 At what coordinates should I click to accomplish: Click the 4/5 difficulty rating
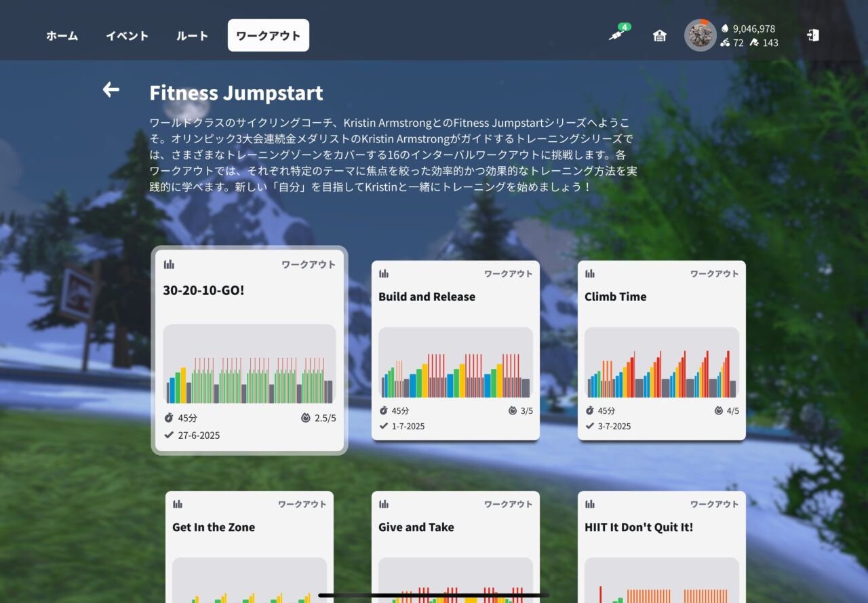tap(732, 410)
